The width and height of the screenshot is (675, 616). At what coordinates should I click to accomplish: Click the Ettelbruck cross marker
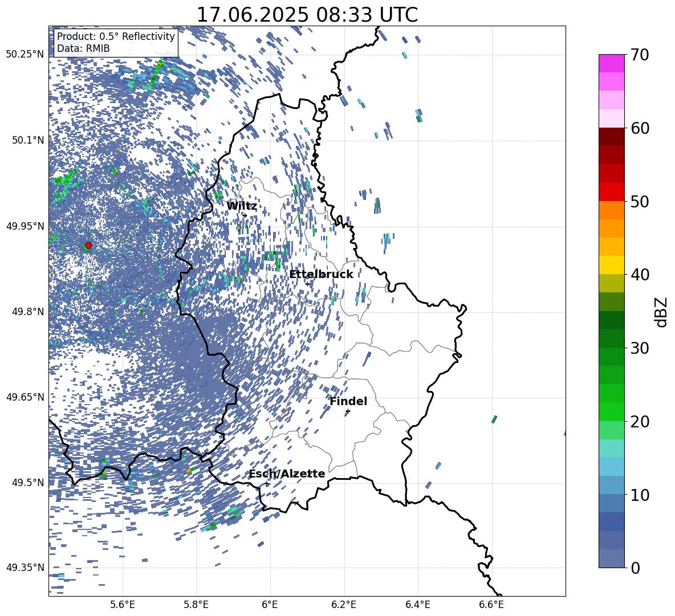307,284
